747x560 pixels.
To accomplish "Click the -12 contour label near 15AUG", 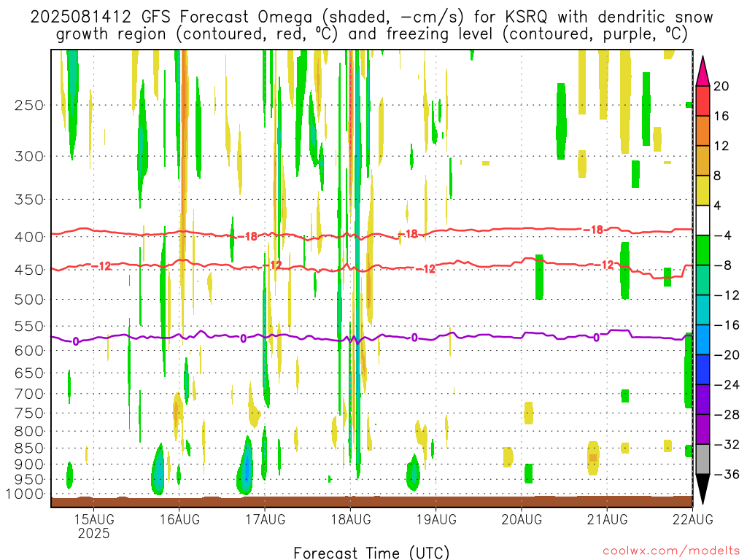I will click(101, 266).
